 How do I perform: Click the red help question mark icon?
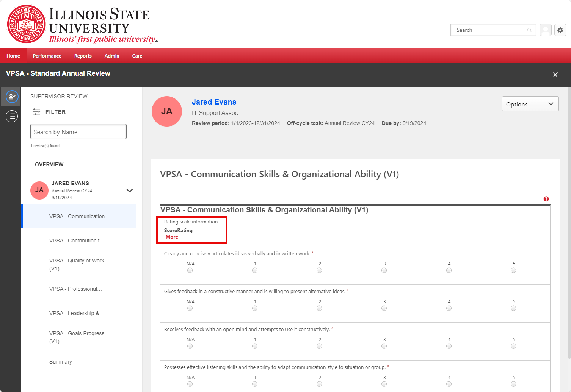pos(546,199)
